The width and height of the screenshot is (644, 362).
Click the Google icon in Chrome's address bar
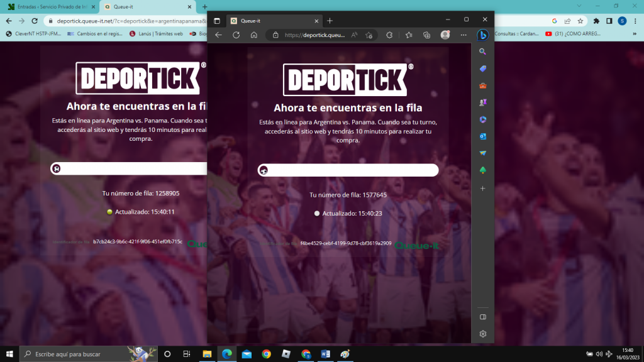click(555, 21)
